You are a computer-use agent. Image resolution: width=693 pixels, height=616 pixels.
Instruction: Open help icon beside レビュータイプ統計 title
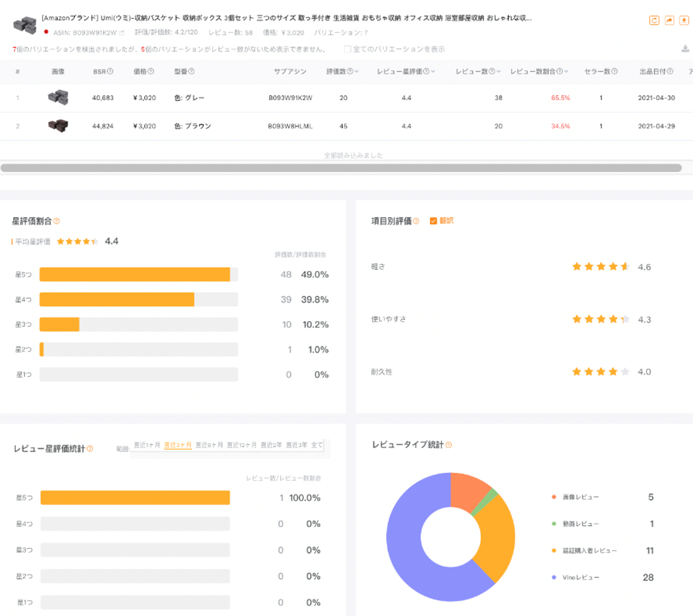(448, 445)
